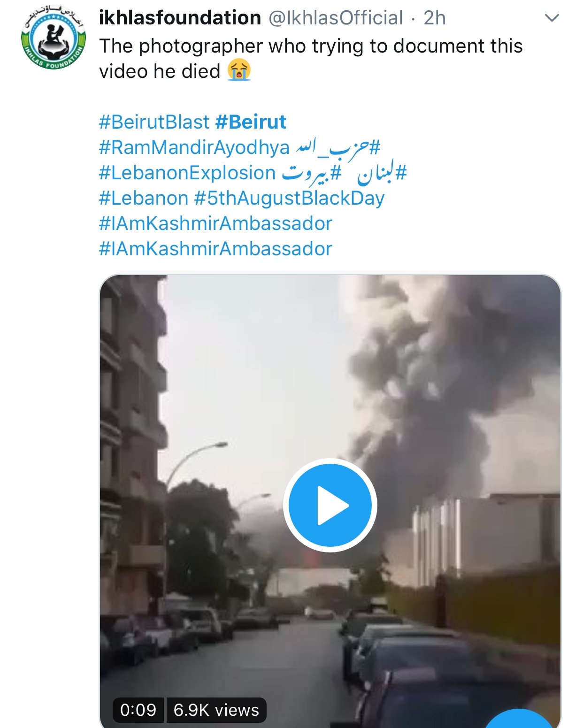
Task: Open the #BeirutBlast hashtag
Action: coord(154,122)
